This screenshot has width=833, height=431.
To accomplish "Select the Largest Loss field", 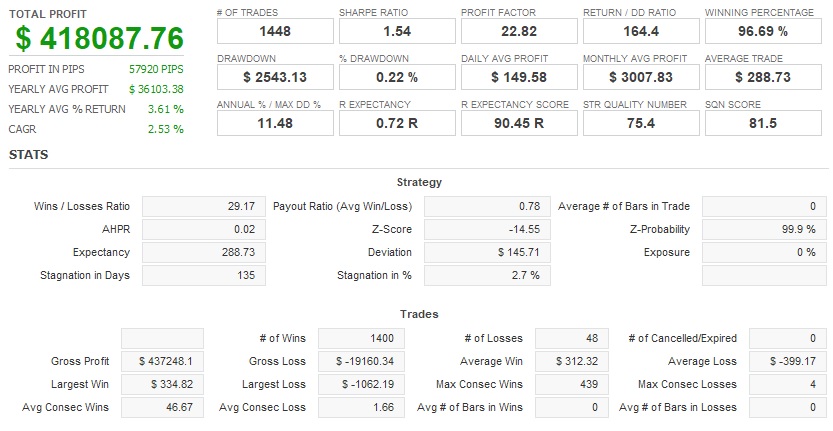I will 357,384.
